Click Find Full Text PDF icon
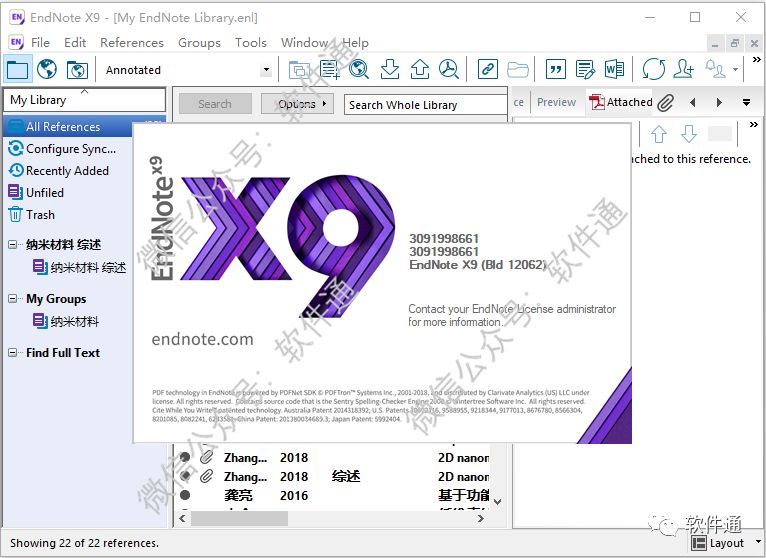Viewport: 766px width, 558px height. 448,69
